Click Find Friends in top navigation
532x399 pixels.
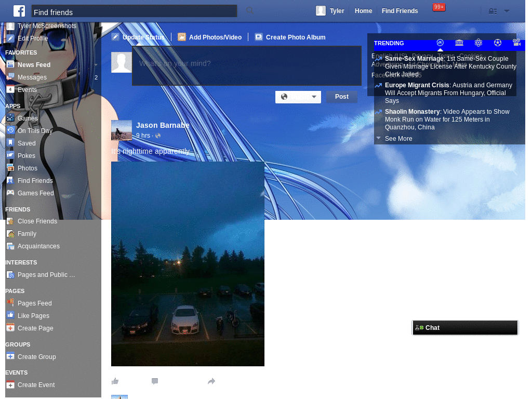400,11
